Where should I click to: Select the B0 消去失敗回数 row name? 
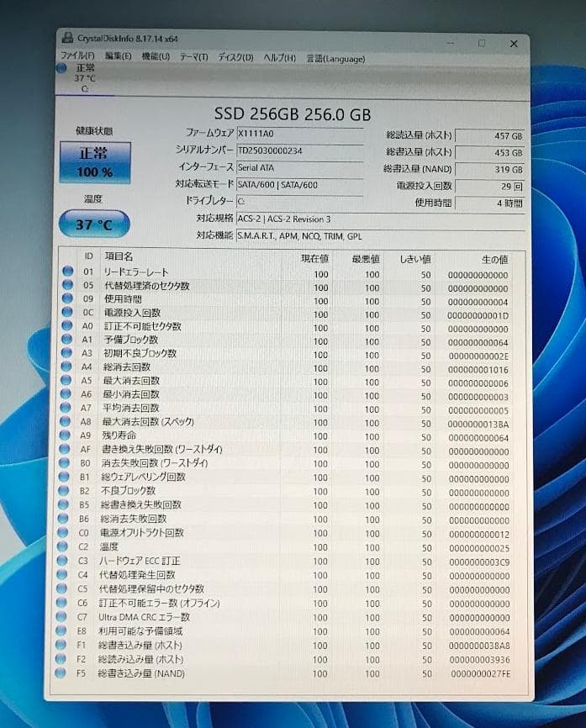[155, 463]
